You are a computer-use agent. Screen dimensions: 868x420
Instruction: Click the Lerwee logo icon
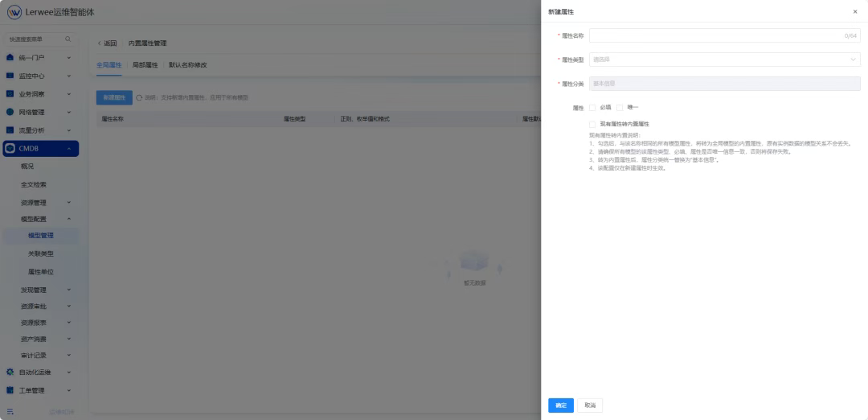pos(14,12)
